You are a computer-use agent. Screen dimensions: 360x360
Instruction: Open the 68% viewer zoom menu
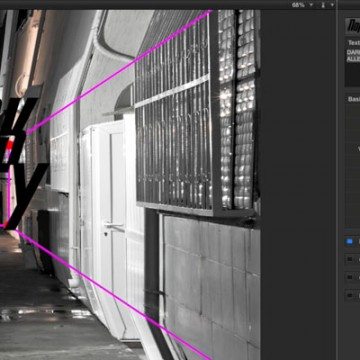(298, 5)
